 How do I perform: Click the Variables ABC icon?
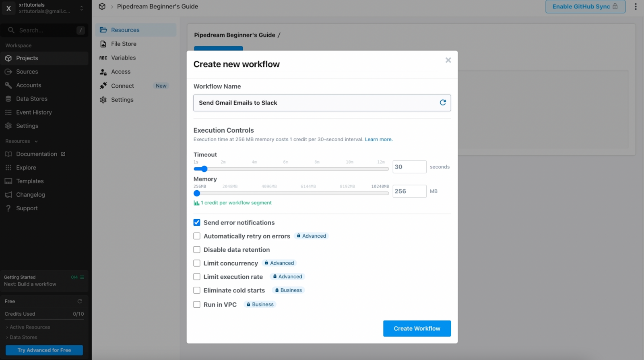(103, 58)
